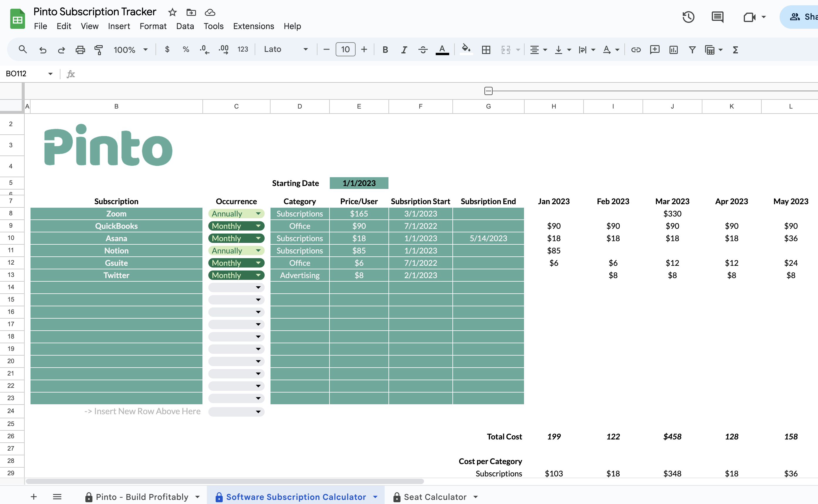Toggle strikethrough formatting

click(423, 50)
